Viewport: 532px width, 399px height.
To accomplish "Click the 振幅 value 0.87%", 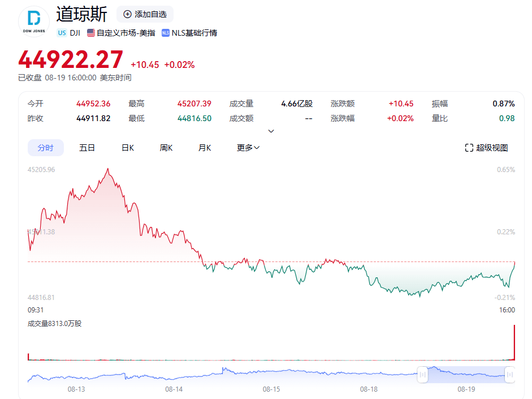I will [x=504, y=104].
